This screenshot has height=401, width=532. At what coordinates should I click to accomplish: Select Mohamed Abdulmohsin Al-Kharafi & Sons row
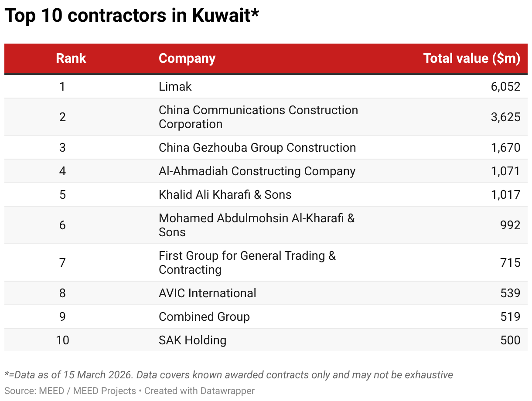tap(256, 225)
